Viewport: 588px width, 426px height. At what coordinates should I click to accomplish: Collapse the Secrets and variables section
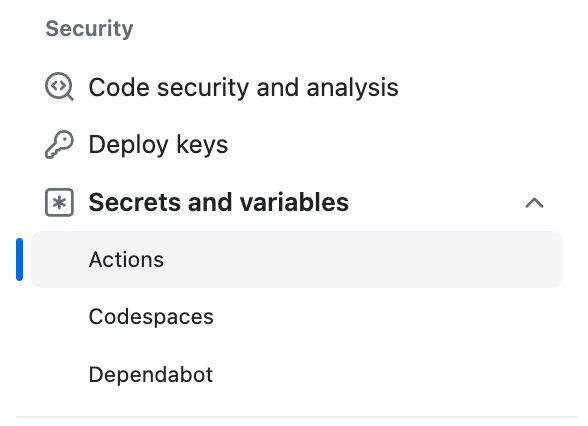pyautogui.click(x=534, y=203)
